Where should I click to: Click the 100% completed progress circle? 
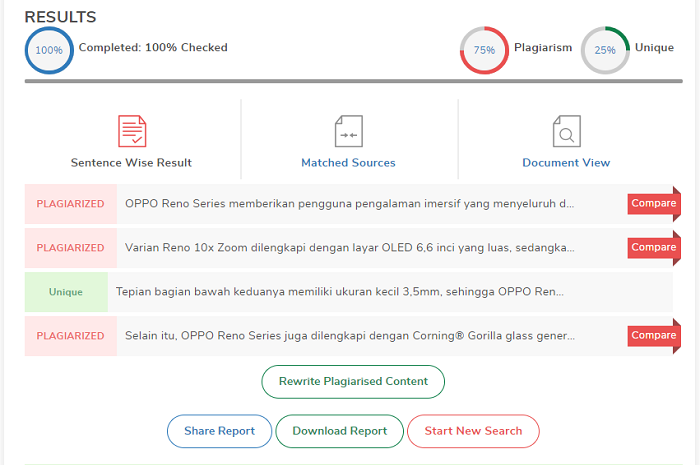click(49, 50)
